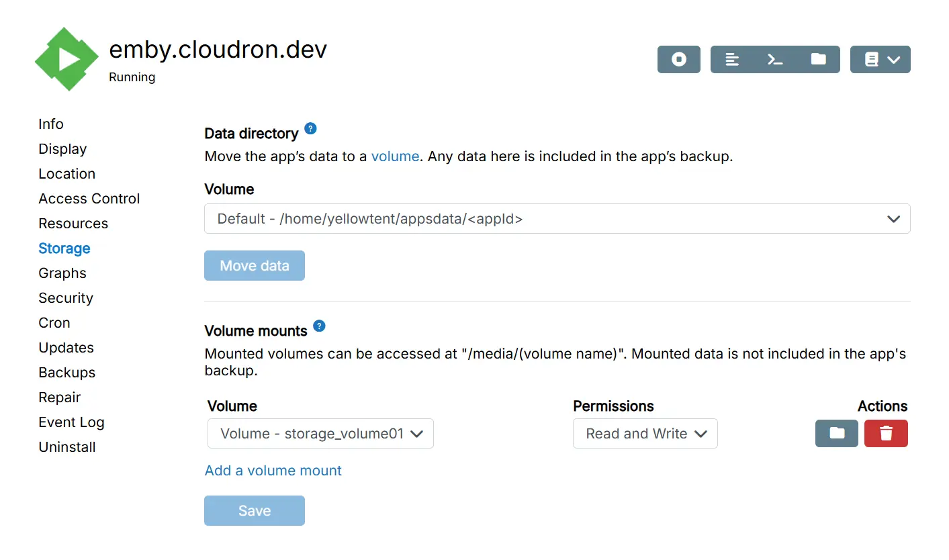Open the storage_volume01 volume selector
Image resolution: width=949 pixels, height=560 pixels.
coord(320,434)
